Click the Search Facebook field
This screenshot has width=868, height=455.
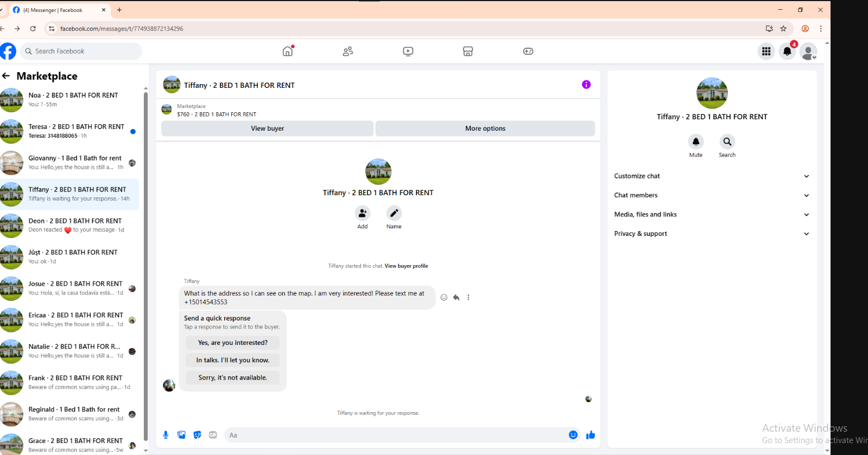point(81,51)
